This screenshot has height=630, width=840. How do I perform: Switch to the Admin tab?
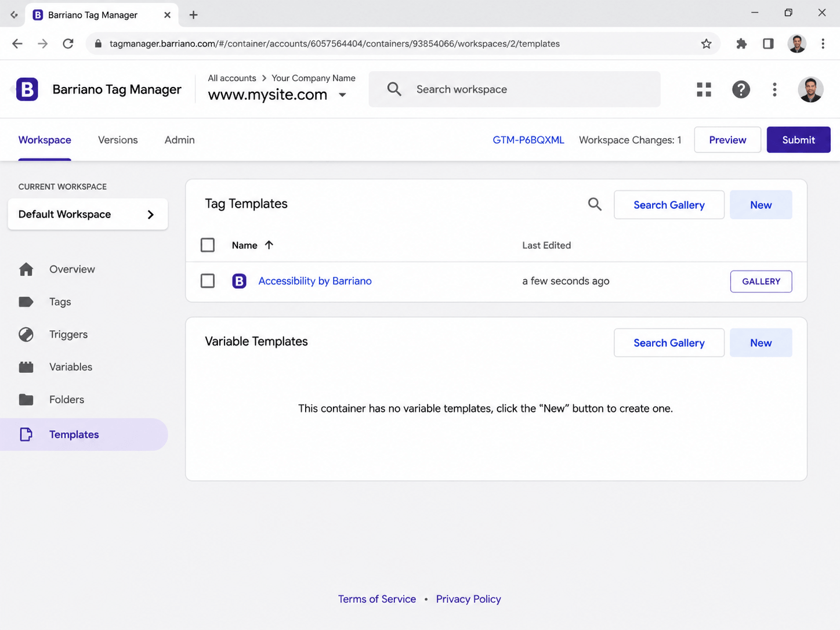pyautogui.click(x=179, y=140)
